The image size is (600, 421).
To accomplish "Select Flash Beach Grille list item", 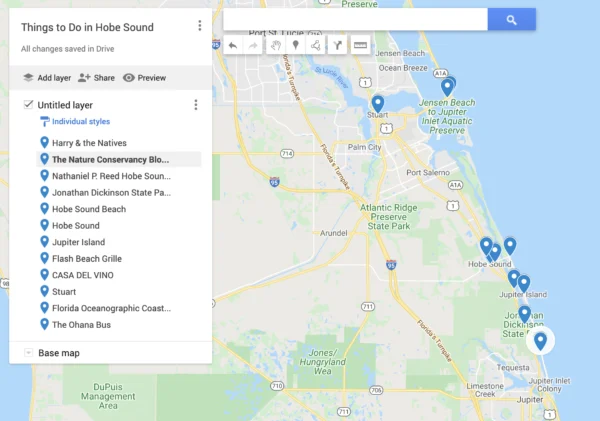I will pos(119,258).
